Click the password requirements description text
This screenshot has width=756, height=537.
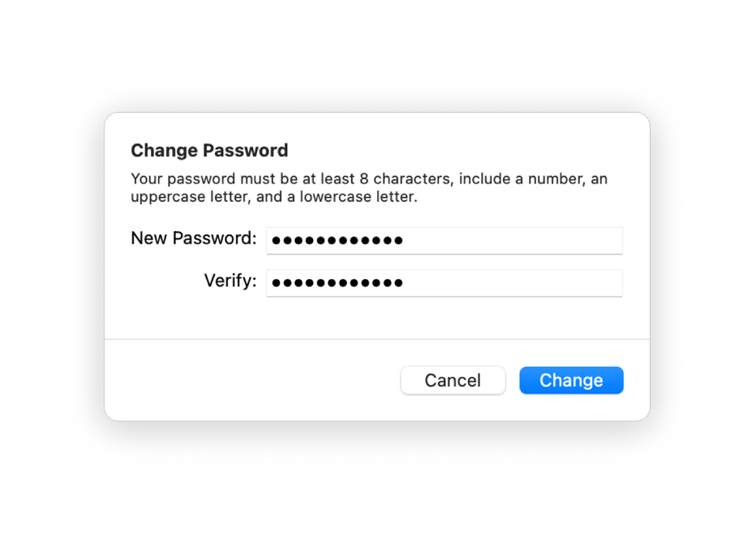(369, 187)
